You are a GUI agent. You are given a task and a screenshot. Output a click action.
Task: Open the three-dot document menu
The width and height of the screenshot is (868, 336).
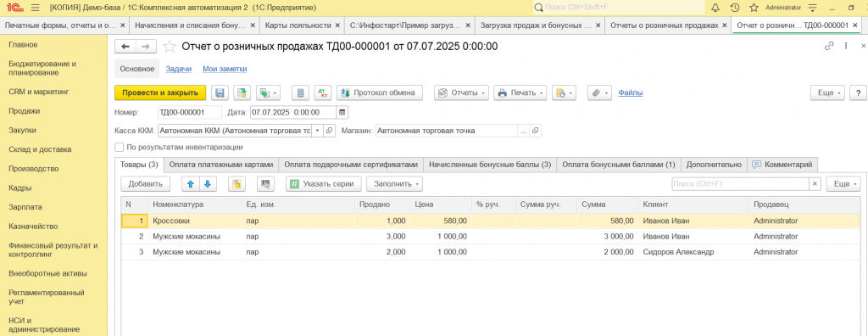click(846, 47)
